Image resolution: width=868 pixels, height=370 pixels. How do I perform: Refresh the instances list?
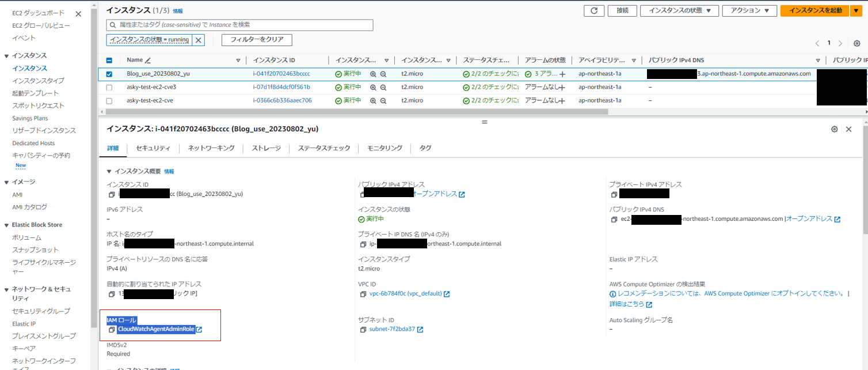coord(594,10)
